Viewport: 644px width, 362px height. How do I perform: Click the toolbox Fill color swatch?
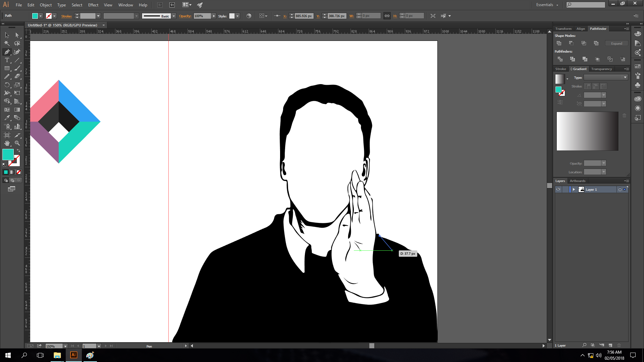[x=8, y=155]
